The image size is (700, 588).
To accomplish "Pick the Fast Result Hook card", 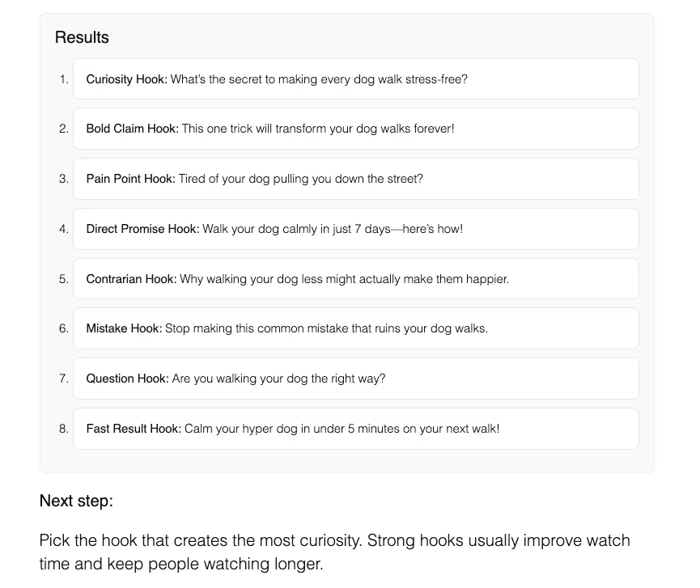I will click(x=356, y=429).
